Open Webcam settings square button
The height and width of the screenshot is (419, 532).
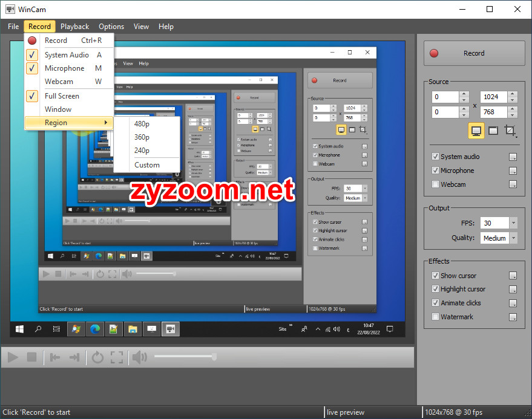click(x=513, y=184)
